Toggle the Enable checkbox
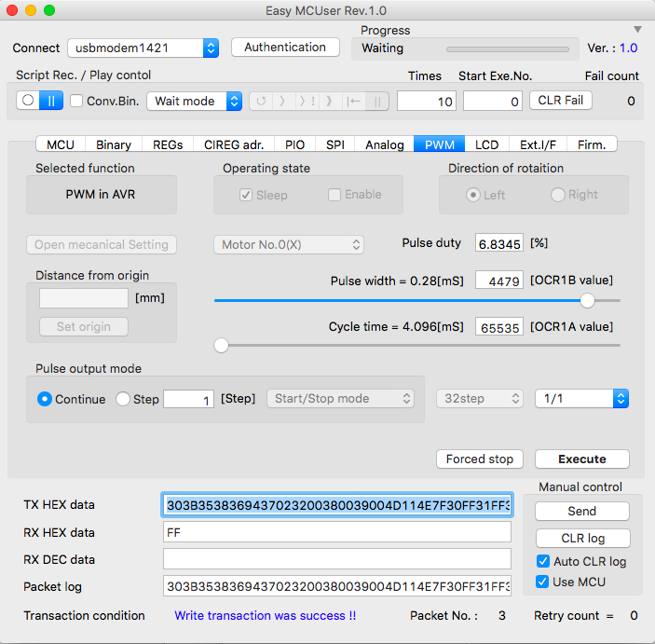655x644 pixels. tap(334, 195)
